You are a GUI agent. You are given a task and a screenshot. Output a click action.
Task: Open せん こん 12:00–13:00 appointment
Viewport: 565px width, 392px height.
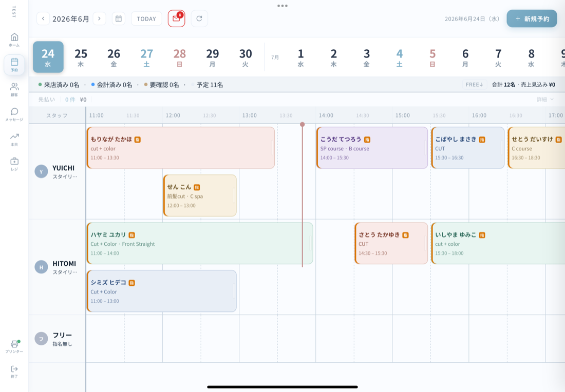pos(200,195)
